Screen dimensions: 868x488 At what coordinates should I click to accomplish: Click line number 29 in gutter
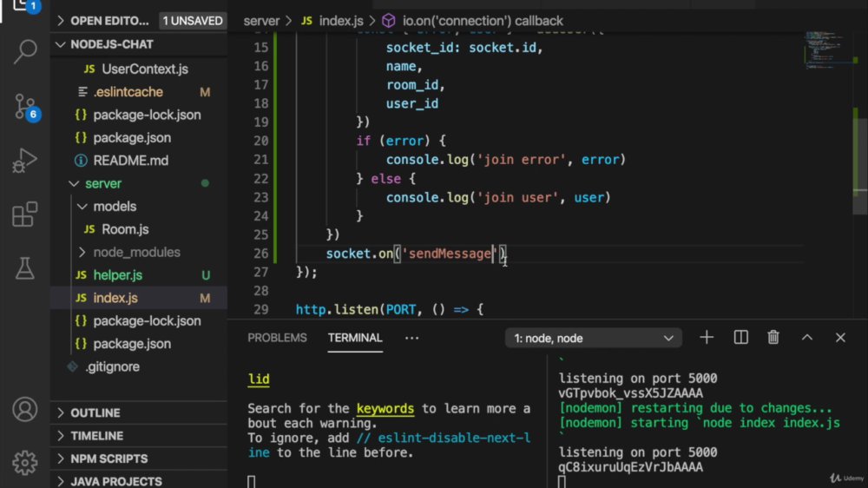260,310
